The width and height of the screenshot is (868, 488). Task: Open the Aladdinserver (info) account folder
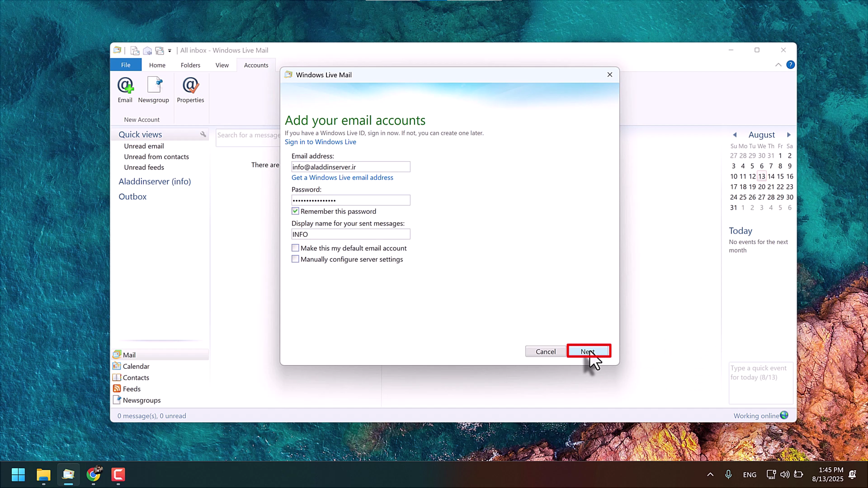[x=155, y=181]
